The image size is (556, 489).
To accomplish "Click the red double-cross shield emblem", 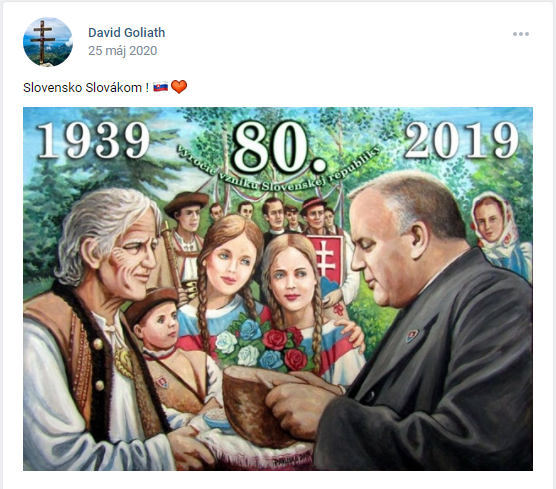I will (x=325, y=257).
